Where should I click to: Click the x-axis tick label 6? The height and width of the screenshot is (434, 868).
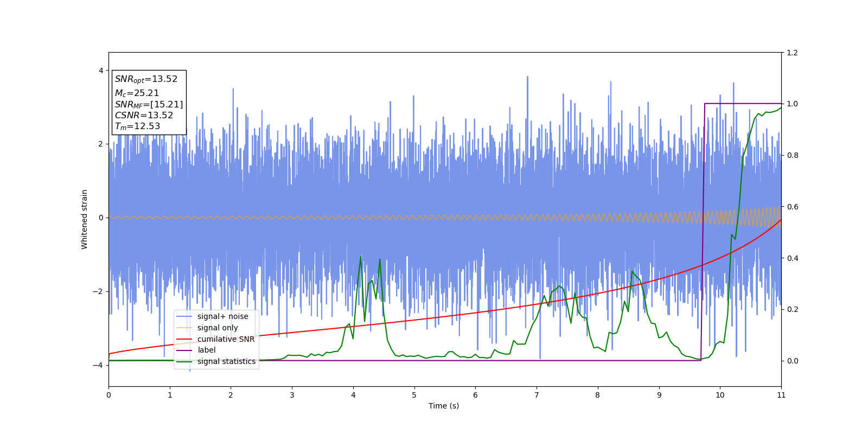pos(475,395)
